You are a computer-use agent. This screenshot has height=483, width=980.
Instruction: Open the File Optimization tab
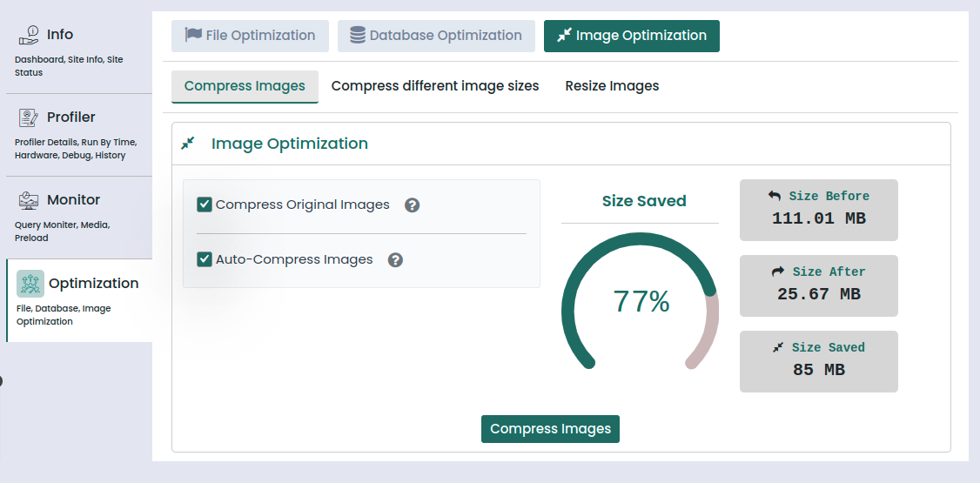click(250, 36)
